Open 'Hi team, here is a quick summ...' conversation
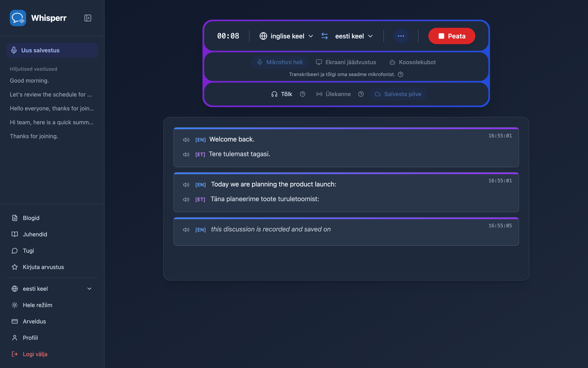Image resolution: width=588 pixels, height=368 pixels. click(51, 123)
